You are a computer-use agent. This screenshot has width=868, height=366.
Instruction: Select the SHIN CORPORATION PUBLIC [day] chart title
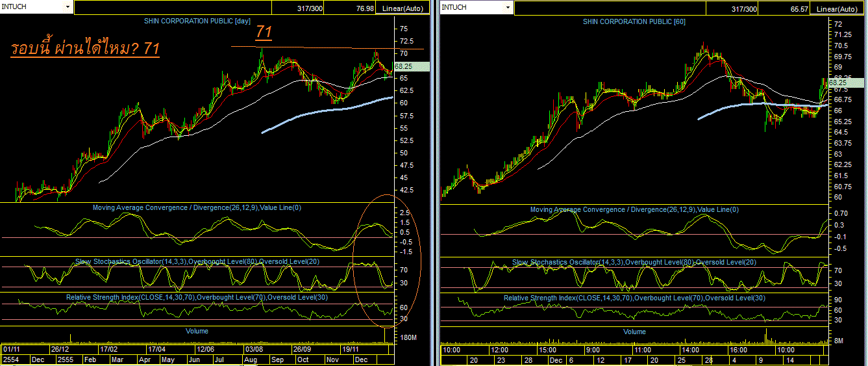click(197, 21)
